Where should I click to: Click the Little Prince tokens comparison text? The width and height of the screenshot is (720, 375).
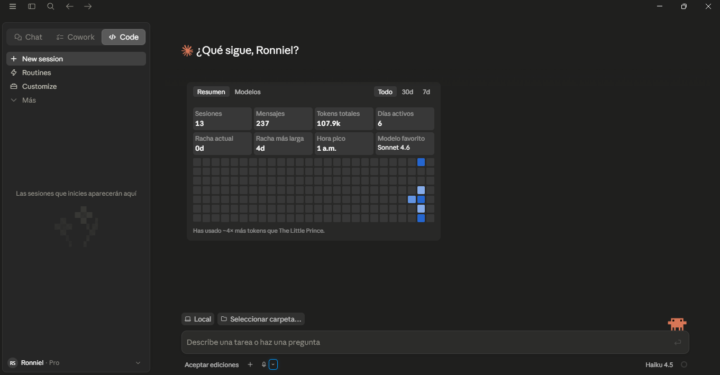point(259,231)
